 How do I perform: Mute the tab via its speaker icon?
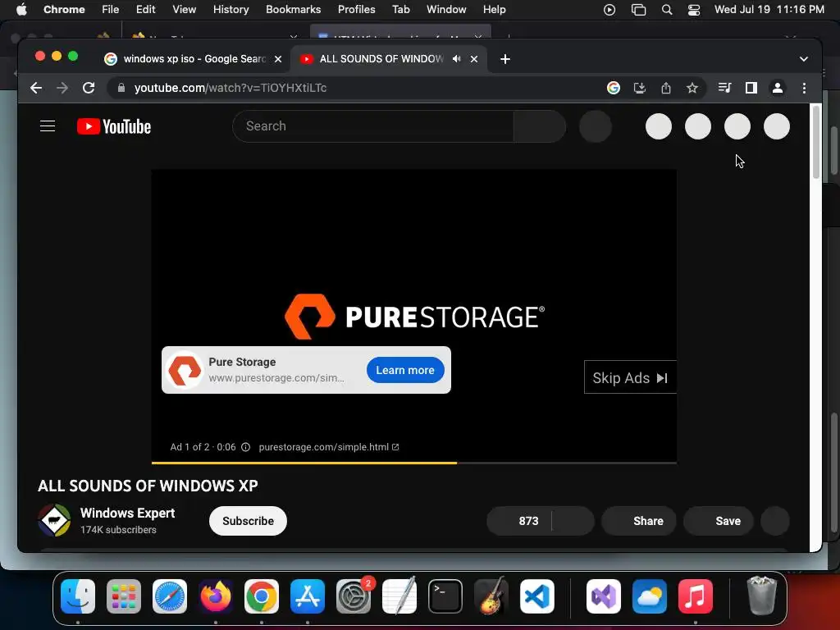pos(456,59)
